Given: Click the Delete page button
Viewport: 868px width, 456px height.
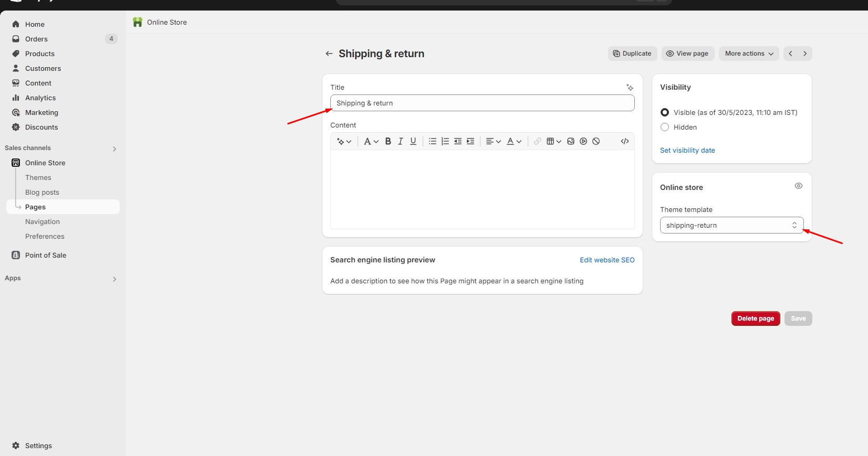Looking at the screenshot, I should (x=755, y=319).
